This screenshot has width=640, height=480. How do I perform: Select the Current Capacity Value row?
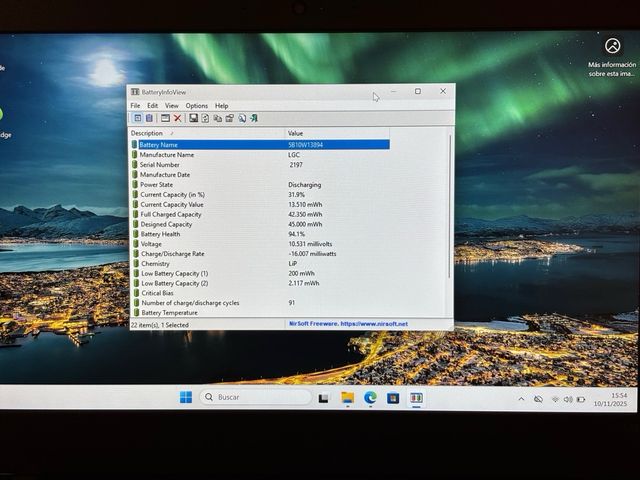pos(260,204)
